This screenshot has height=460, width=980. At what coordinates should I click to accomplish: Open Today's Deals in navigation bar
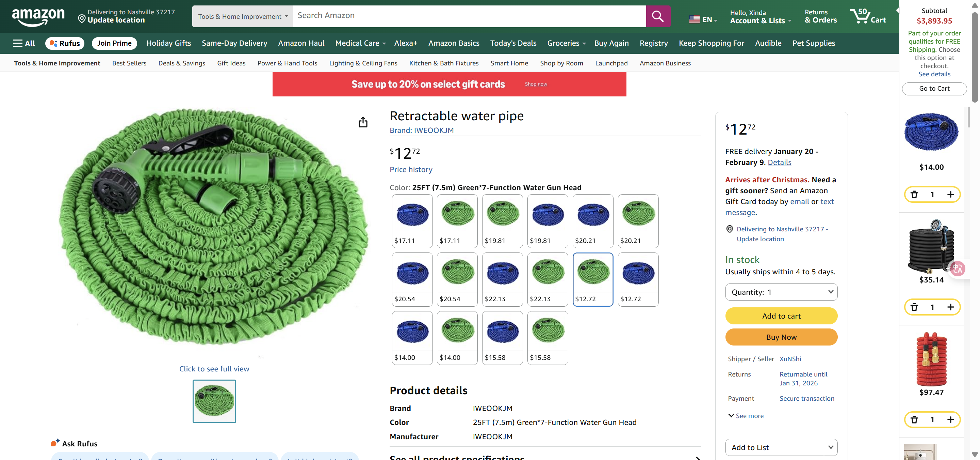(x=513, y=43)
